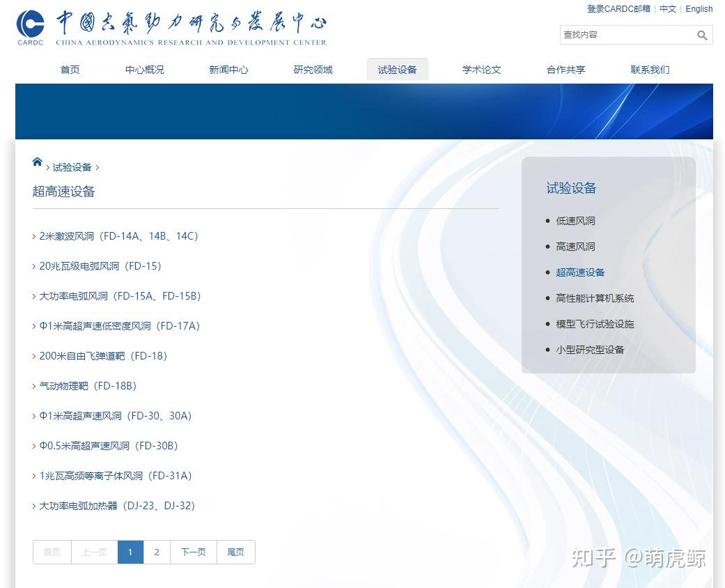Viewport: 725px width, 588px height.
Task: Click the chevron before 大功率电弧加热器
Action: (34, 506)
